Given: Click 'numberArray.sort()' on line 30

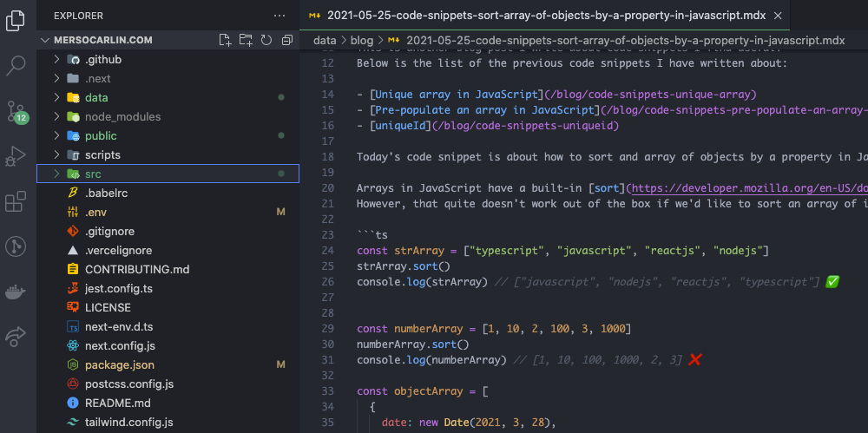Looking at the screenshot, I should pos(412,344).
